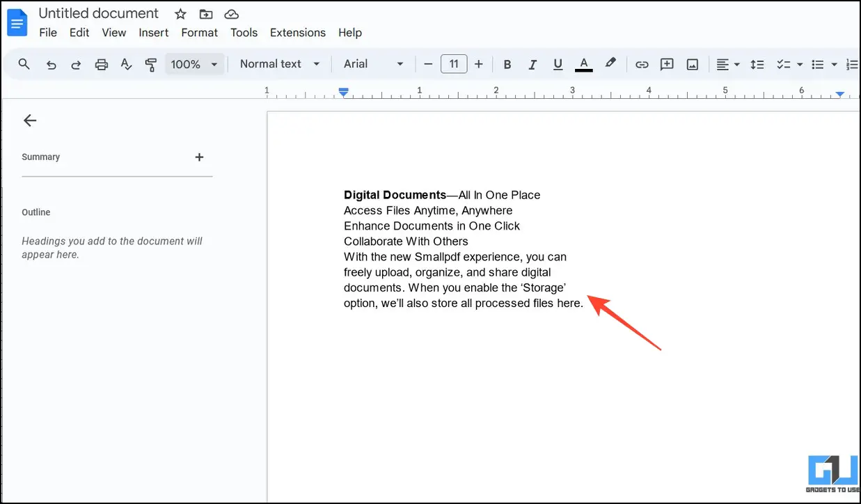Click the Outline label in sidebar
The height and width of the screenshot is (504, 861).
click(36, 212)
